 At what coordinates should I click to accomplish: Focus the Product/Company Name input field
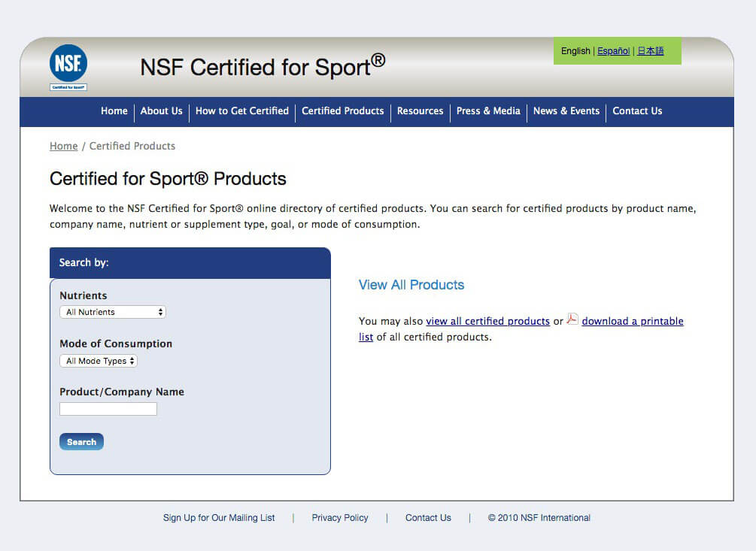pyautogui.click(x=108, y=409)
